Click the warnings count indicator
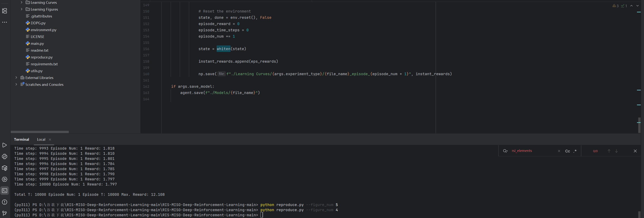 tap(616, 6)
